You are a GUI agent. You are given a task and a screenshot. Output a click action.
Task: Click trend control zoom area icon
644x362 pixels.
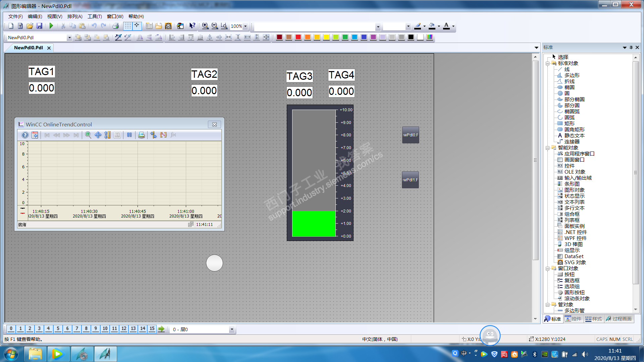(88, 135)
